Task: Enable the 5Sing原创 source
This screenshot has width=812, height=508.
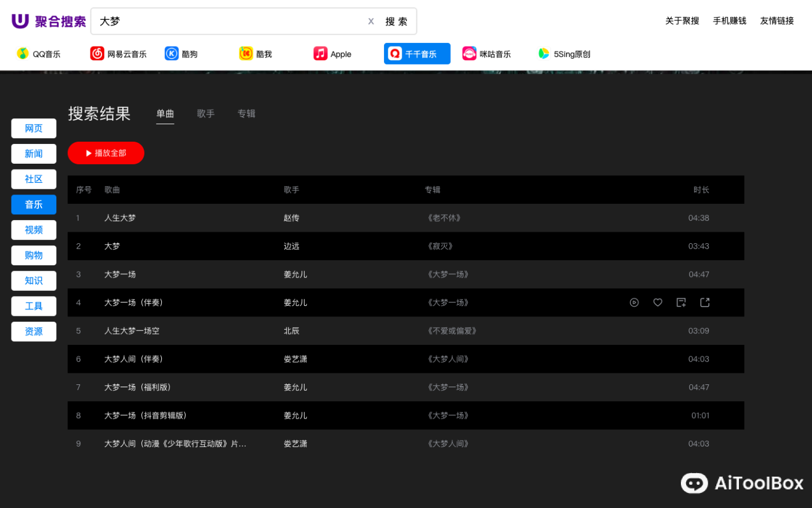Action: click(x=563, y=53)
